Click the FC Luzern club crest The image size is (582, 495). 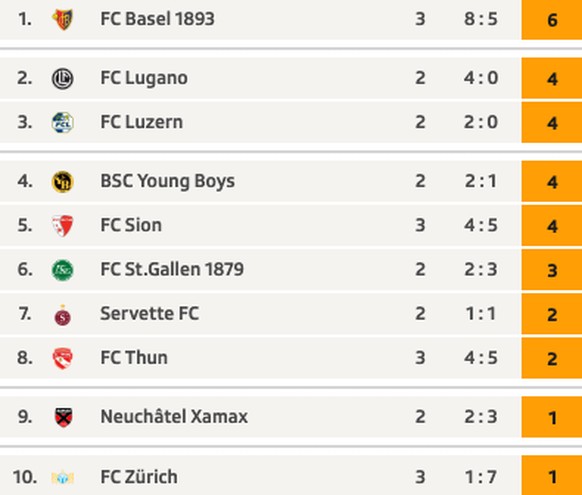coord(62,122)
